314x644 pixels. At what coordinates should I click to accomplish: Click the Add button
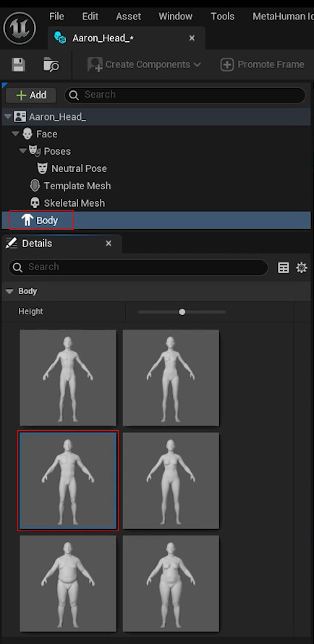pos(31,95)
